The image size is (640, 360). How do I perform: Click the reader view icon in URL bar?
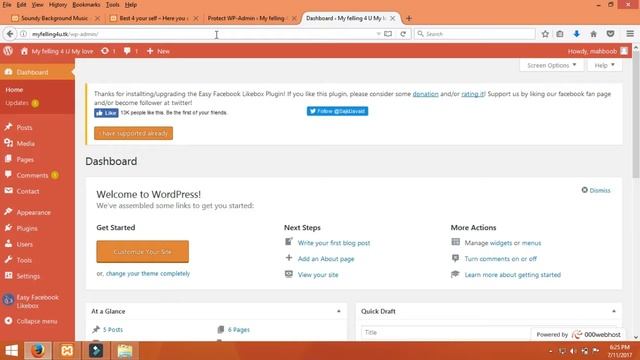coord(388,34)
